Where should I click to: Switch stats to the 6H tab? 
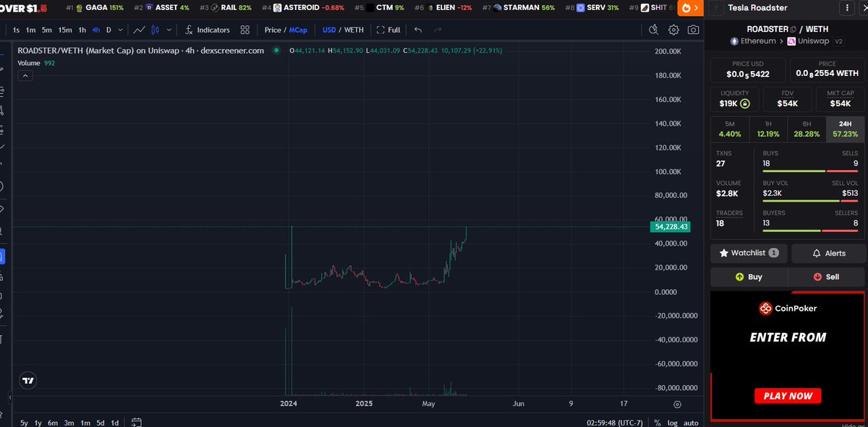click(x=807, y=129)
